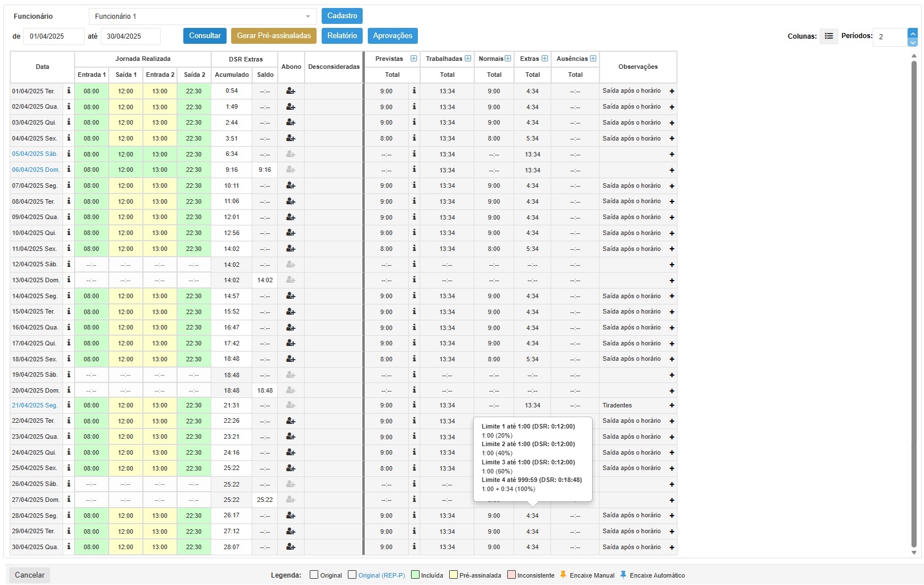The height and width of the screenshot is (585, 924).
Task: Increase the Períodos value
Action: coord(913,33)
